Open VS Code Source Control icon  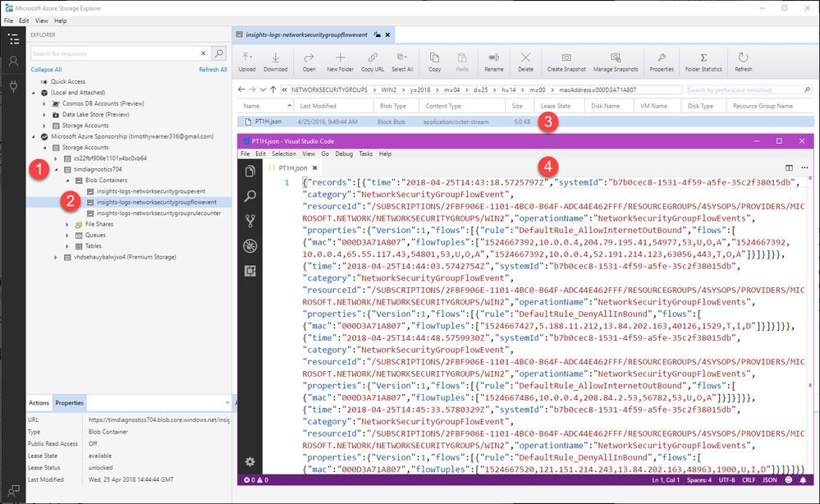pyautogui.click(x=250, y=221)
